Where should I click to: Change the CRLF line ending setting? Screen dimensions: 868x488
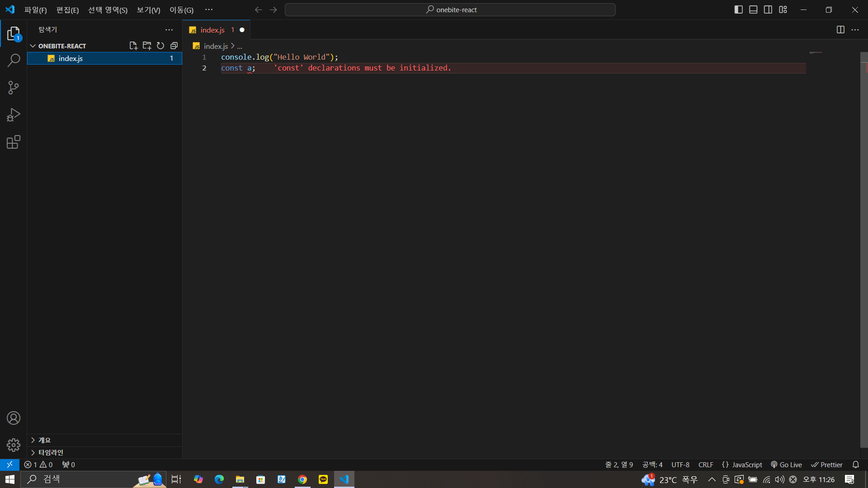click(705, 465)
